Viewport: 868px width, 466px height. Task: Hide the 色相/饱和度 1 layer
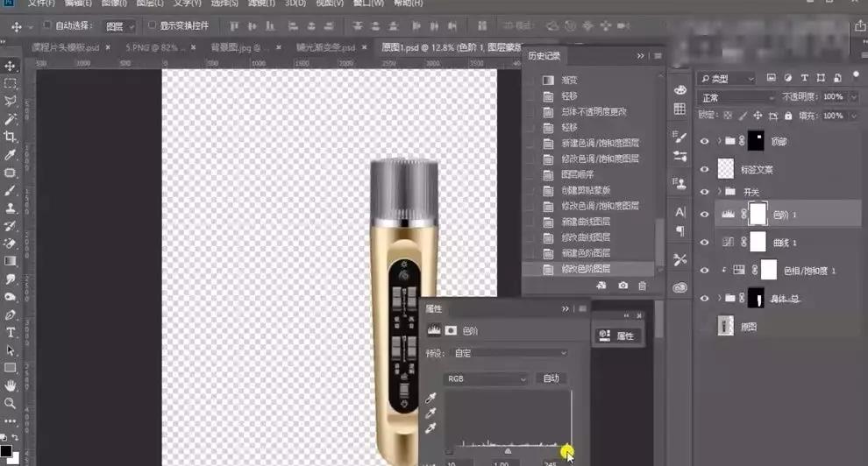[704, 271]
